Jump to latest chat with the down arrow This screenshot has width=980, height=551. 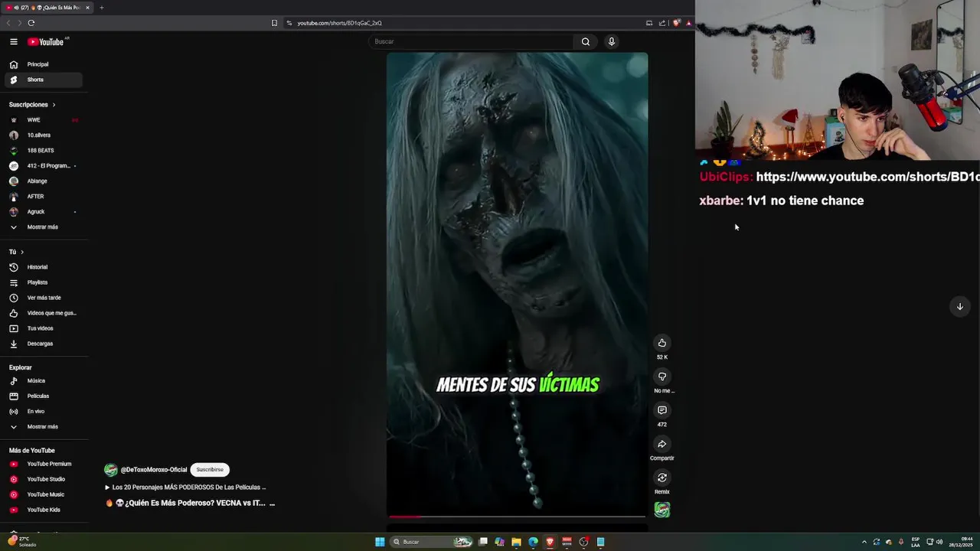pos(959,307)
